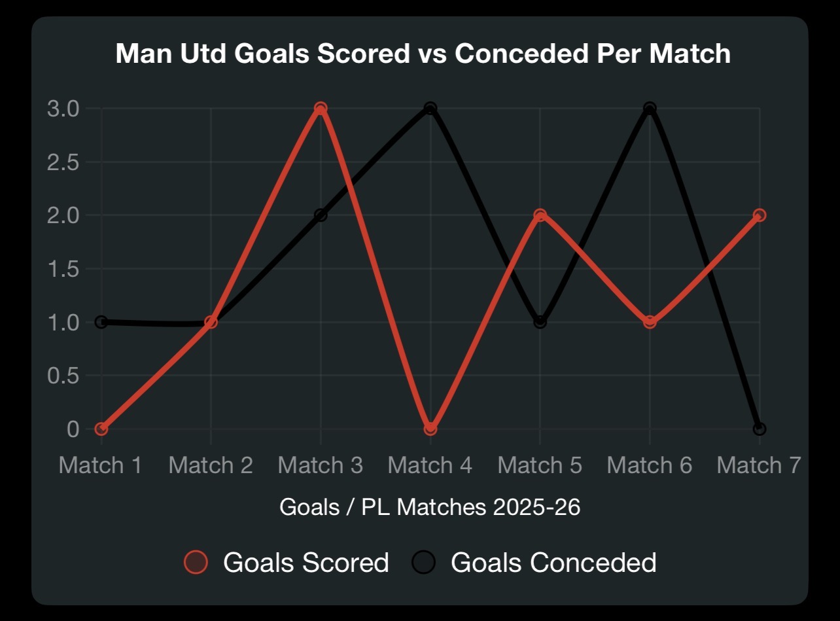Click the Goals Conceded point at Match 7

point(760,429)
